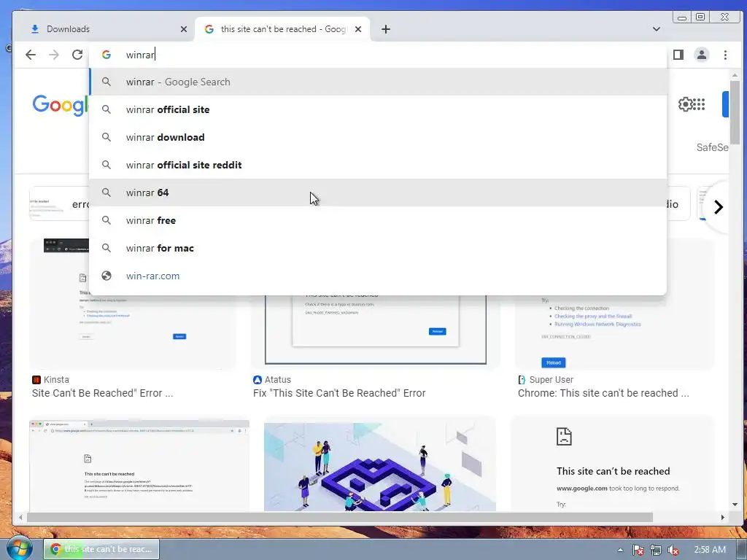747x560 pixels.
Task: Click the address bar with 'winrar' text
Action: [379, 55]
